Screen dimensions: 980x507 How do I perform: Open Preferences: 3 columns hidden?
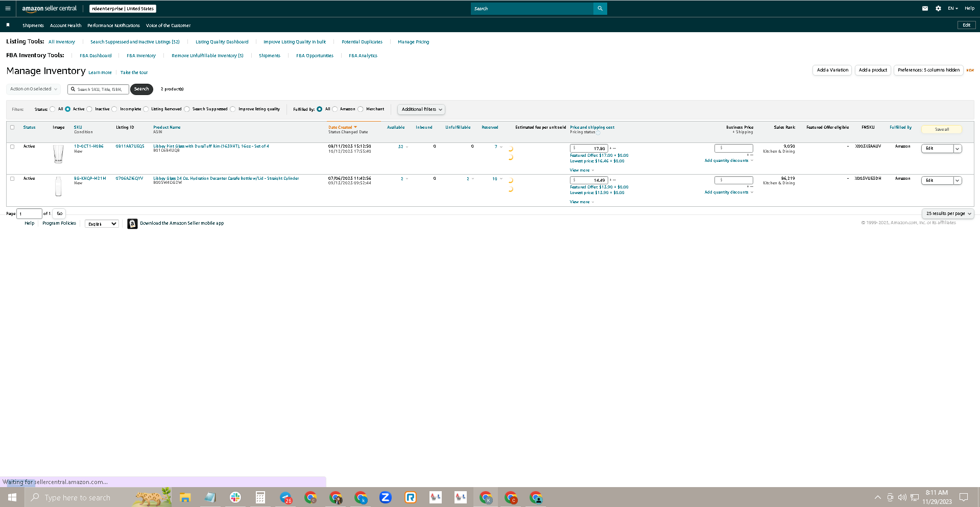click(x=928, y=70)
